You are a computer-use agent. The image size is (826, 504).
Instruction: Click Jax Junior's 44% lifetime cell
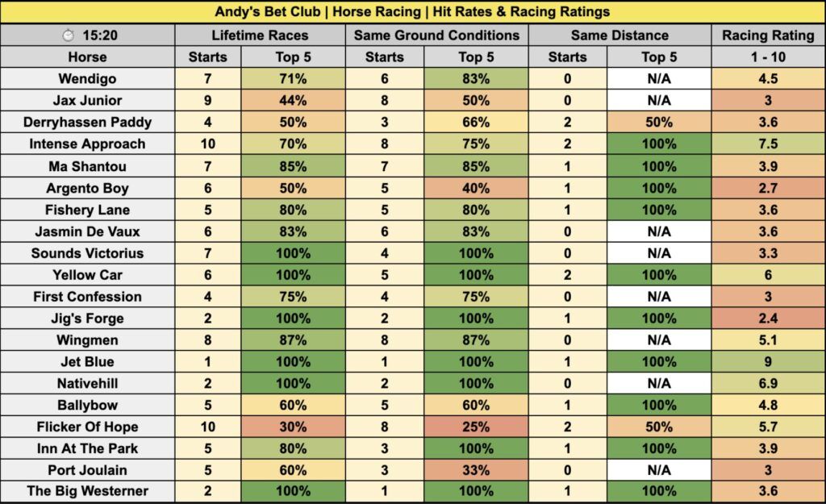click(x=294, y=101)
